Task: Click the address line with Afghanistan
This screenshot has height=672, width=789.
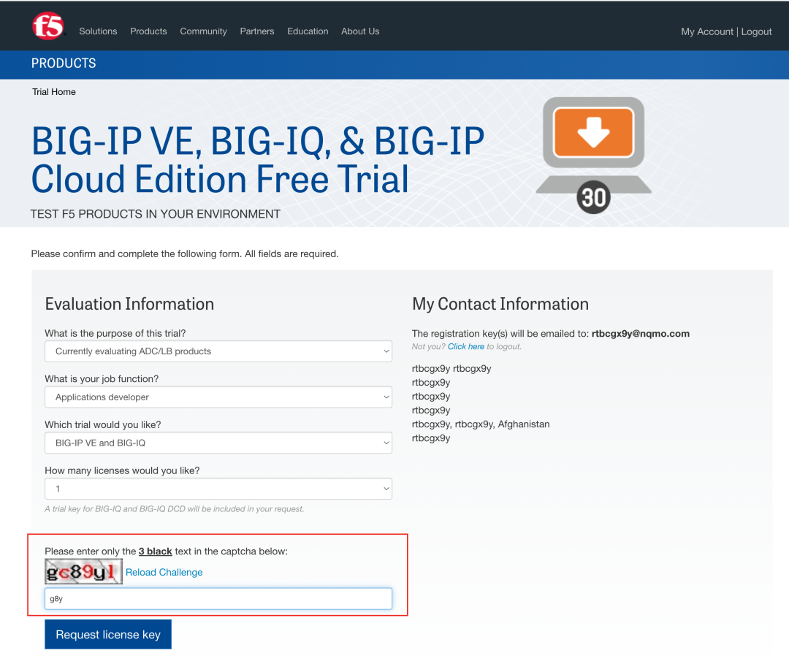Action: (x=481, y=424)
